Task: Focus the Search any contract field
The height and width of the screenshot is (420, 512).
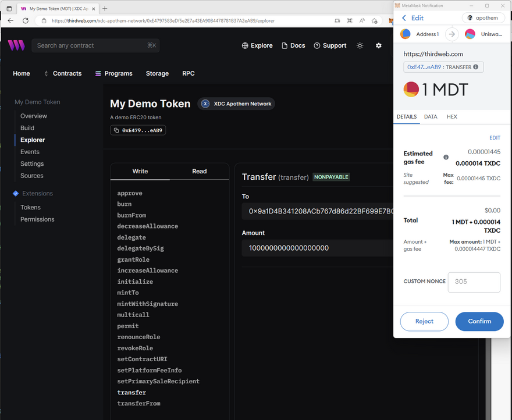Action: [x=95, y=45]
